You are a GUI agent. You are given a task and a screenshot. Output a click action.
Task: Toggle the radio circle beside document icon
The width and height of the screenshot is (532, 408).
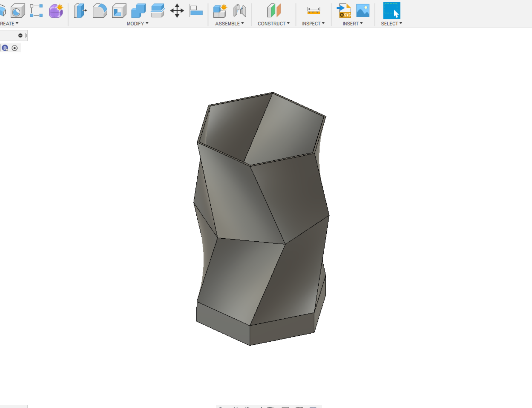(x=15, y=48)
